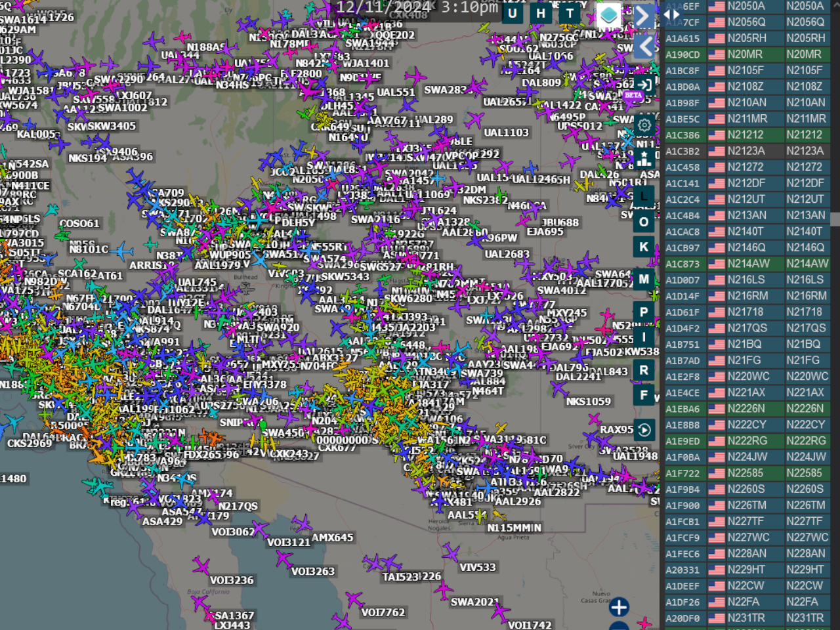This screenshot has height=630, width=840.
Task: Select the VOI7762 aircraft icon
Action: [x=354, y=600]
